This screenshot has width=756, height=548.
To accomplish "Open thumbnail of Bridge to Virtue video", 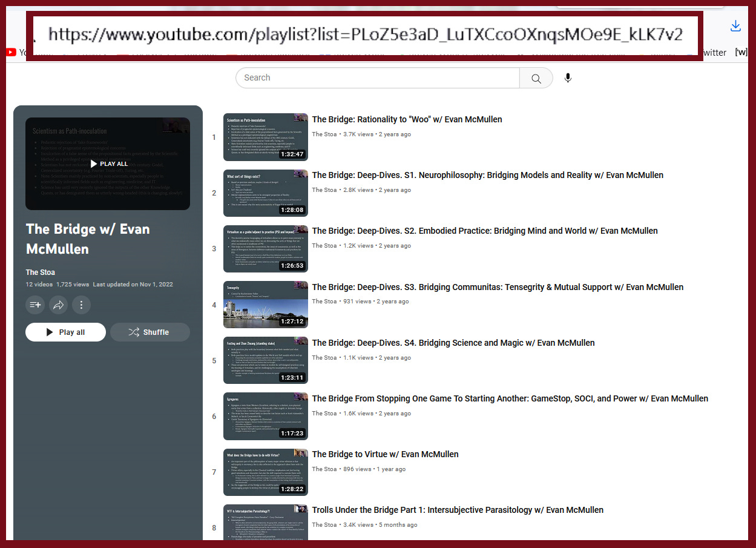I will 266,472.
